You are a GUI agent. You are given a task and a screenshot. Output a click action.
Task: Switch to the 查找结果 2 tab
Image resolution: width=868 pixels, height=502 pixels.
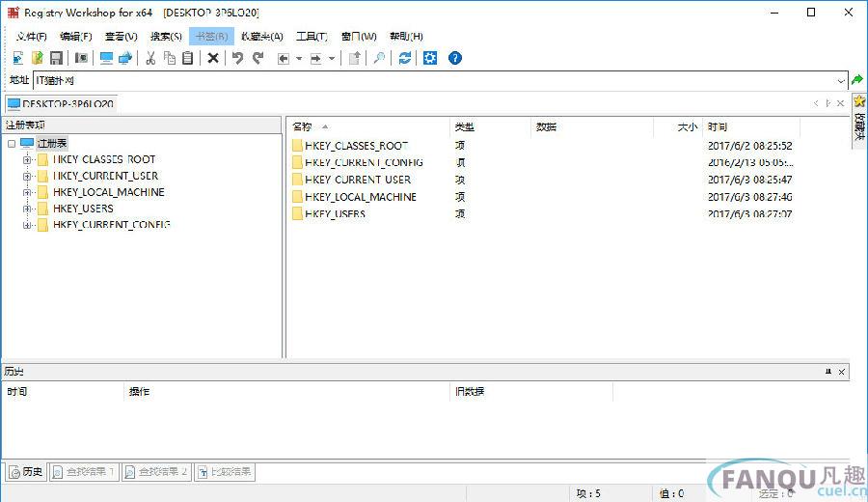coord(156,472)
